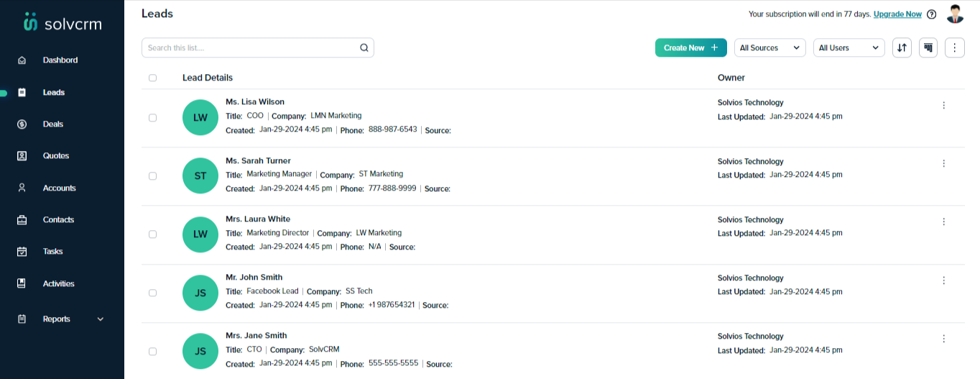
Task: Select Quotes in sidebar
Action: tap(56, 156)
